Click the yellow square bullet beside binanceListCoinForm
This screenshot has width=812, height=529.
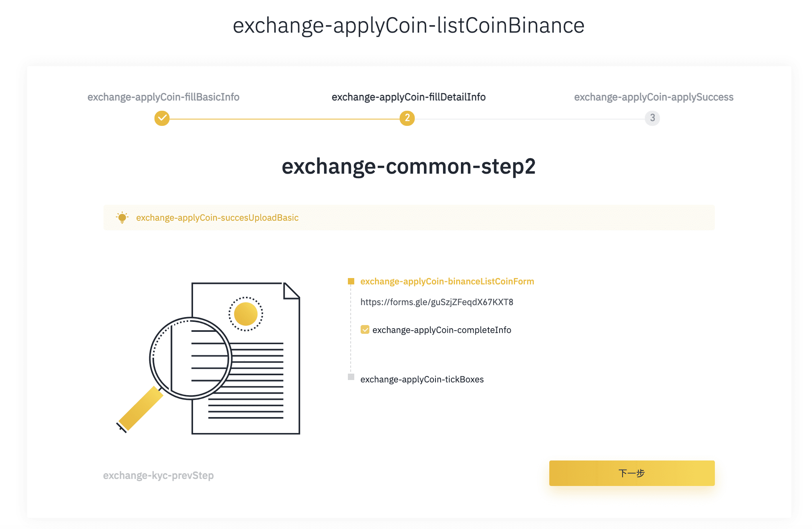(351, 282)
